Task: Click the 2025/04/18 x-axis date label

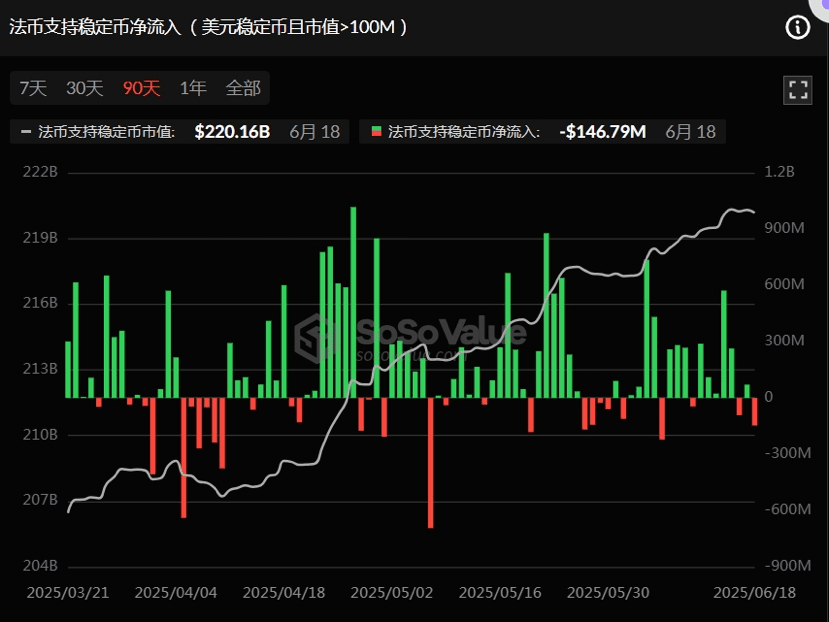Action: tap(284, 592)
